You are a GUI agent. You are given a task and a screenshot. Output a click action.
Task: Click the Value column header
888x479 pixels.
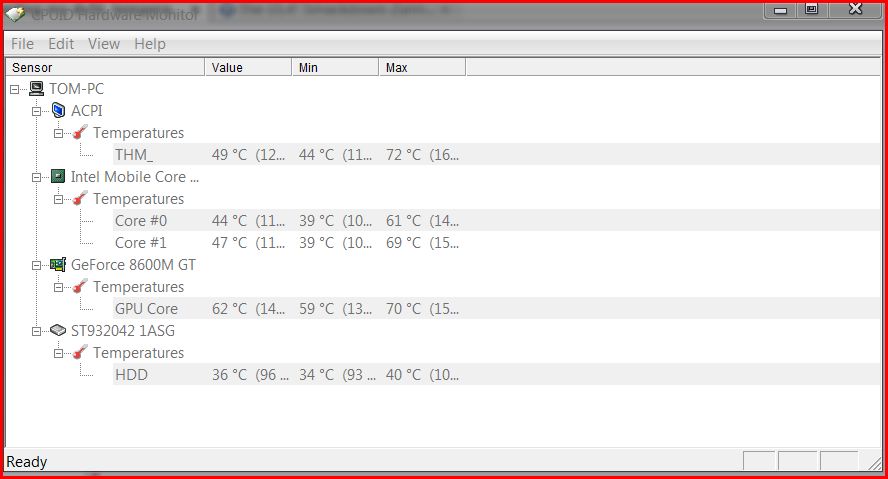pyautogui.click(x=248, y=67)
